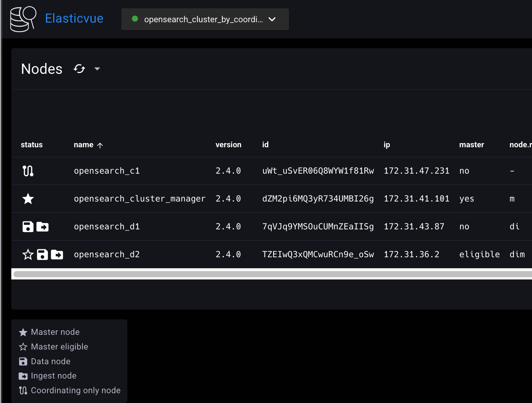This screenshot has width=532, height=403.
Task: Click id dZM2pi6MQ3yR734UMBI26g
Action: pyautogui.click(x=318, y=198)
